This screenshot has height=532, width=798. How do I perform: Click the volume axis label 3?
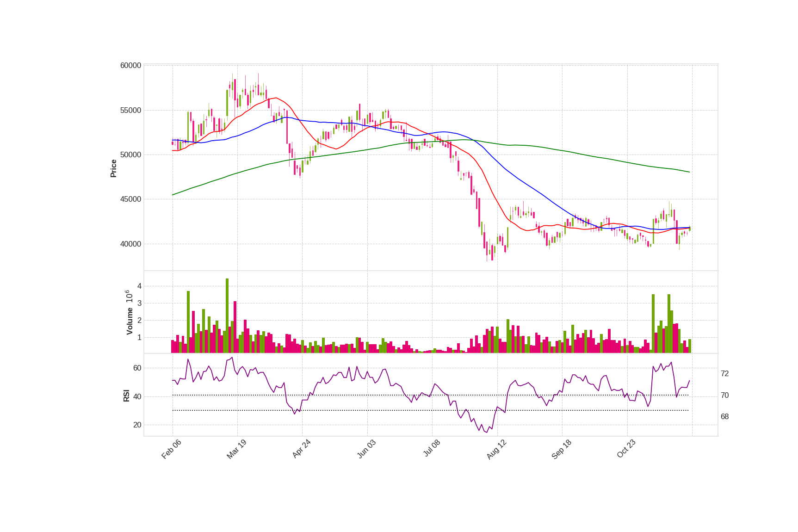(x=139, y=303)
